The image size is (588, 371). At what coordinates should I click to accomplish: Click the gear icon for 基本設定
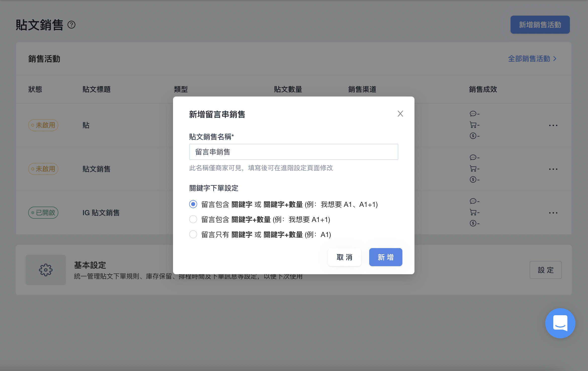tap(46, 270)
